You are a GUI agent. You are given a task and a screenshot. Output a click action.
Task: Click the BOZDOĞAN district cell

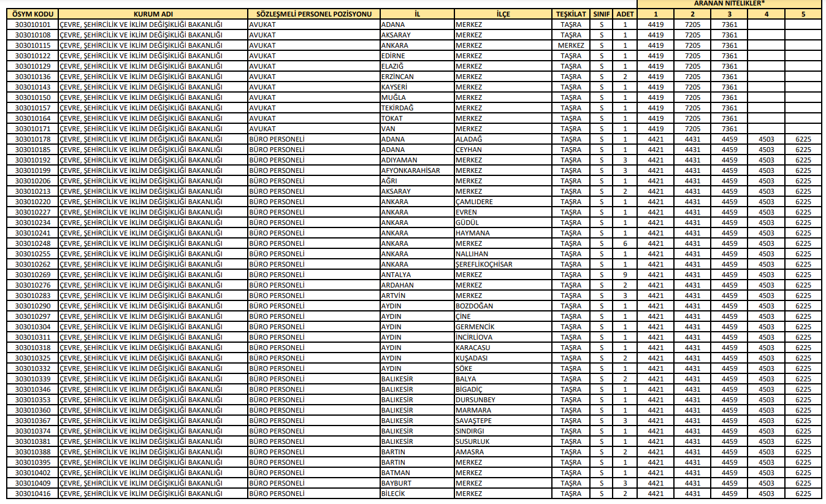point(503,306)
